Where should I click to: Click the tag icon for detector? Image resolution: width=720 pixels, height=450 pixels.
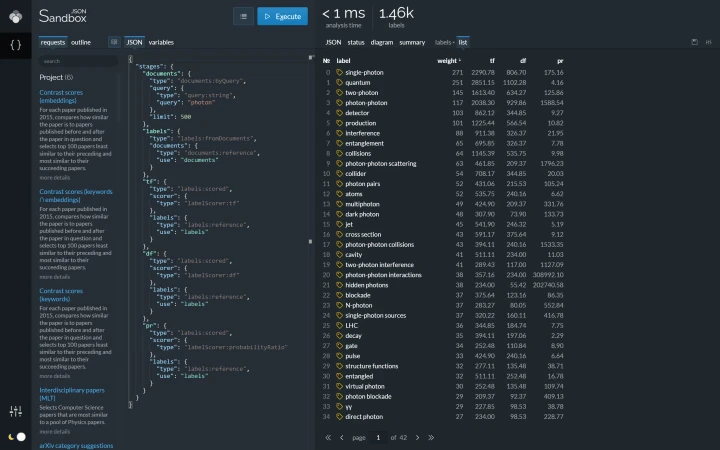[x=339, y=113]
